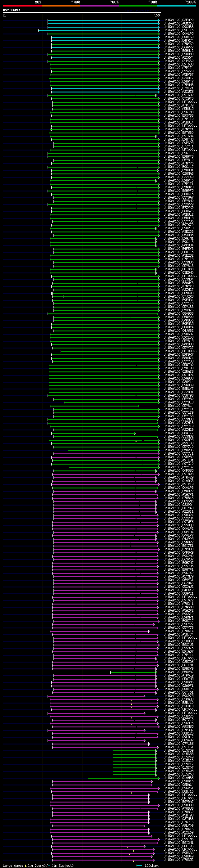Open hit label UniRef100_B4FKC4
This screenshot has height=868, width=199.
click(179, 40)
